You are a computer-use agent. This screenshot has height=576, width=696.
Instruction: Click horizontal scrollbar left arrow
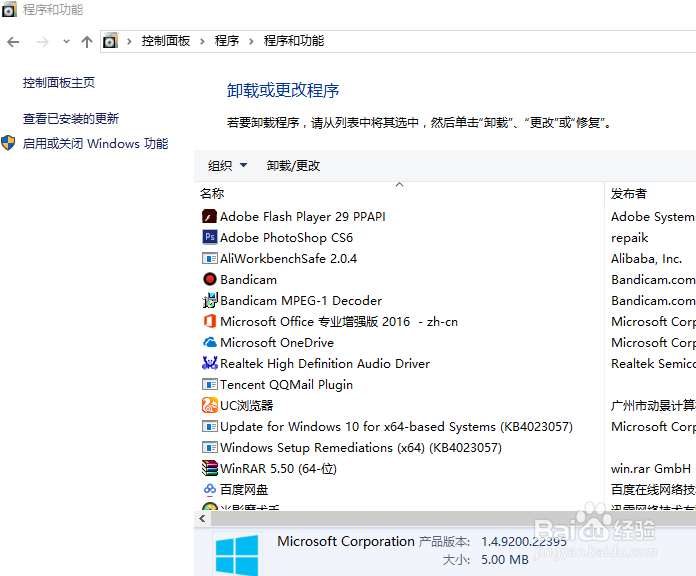[202, 518]
